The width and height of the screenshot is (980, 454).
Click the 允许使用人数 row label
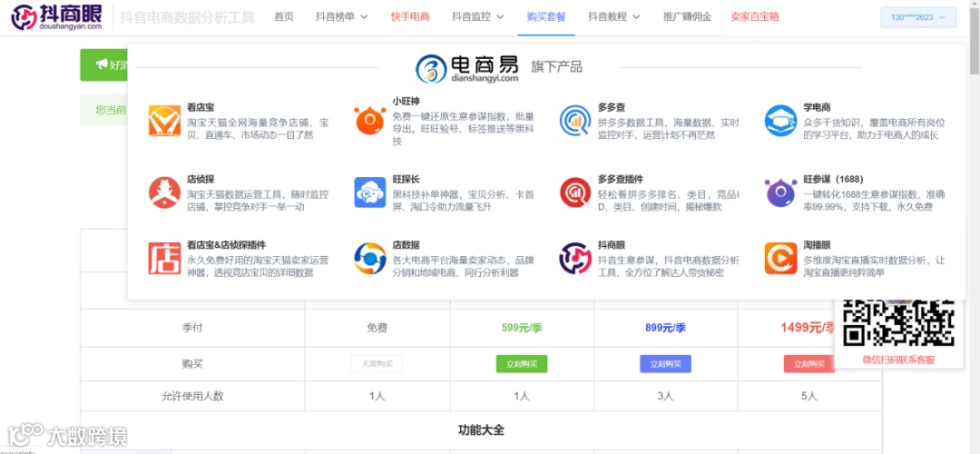192,396
